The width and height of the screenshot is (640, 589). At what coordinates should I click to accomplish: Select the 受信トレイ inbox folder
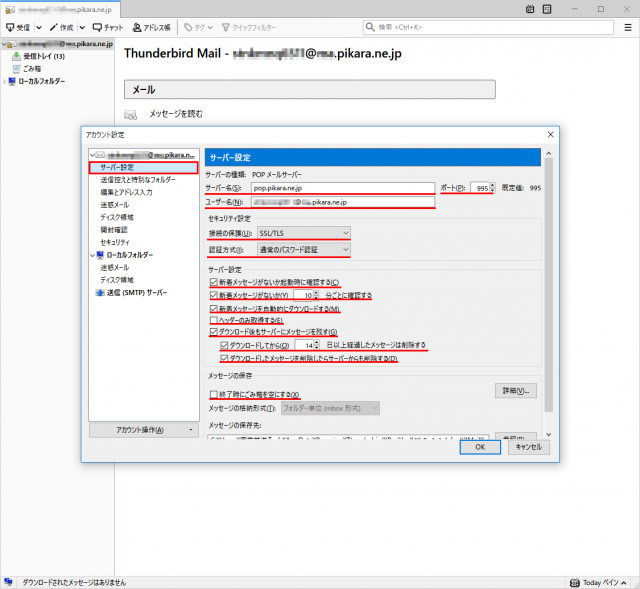(38, 57)
